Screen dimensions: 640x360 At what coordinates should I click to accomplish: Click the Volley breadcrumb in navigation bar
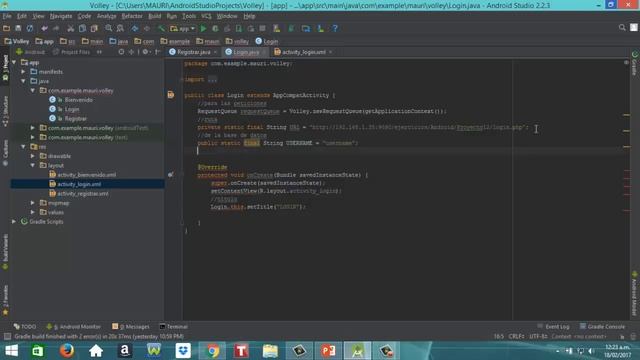(x=17, y=41)
